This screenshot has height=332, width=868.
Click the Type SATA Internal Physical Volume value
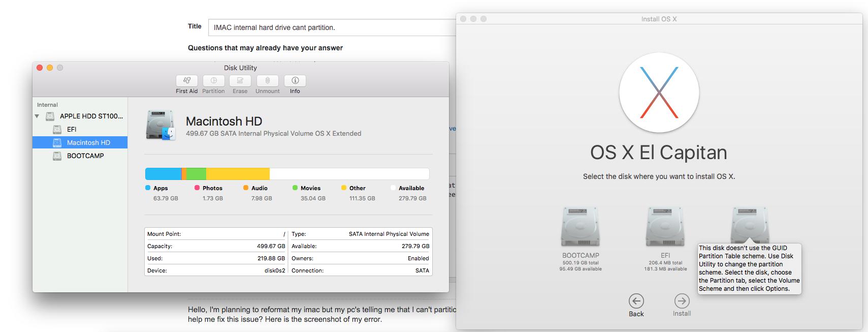[389, 234]
